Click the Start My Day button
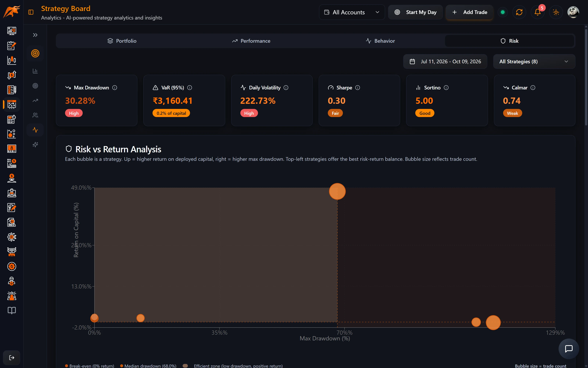588x368 pixels. click(415, 12)
